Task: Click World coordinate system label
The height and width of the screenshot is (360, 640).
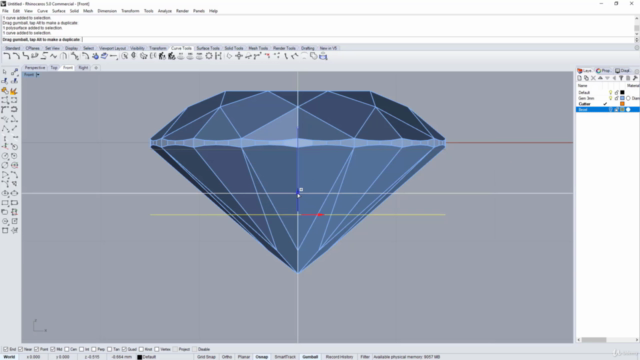Action: coord(9,357)
